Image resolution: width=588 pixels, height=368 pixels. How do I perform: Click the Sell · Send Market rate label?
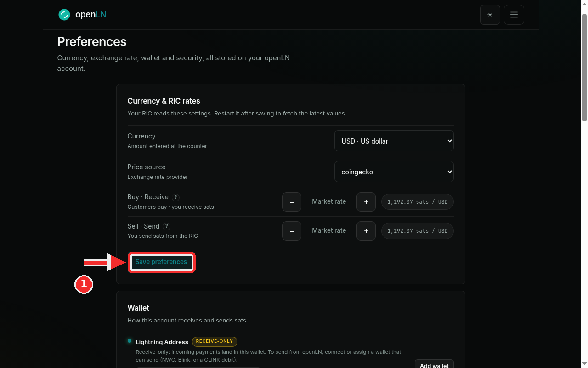[x=329, y=230]
